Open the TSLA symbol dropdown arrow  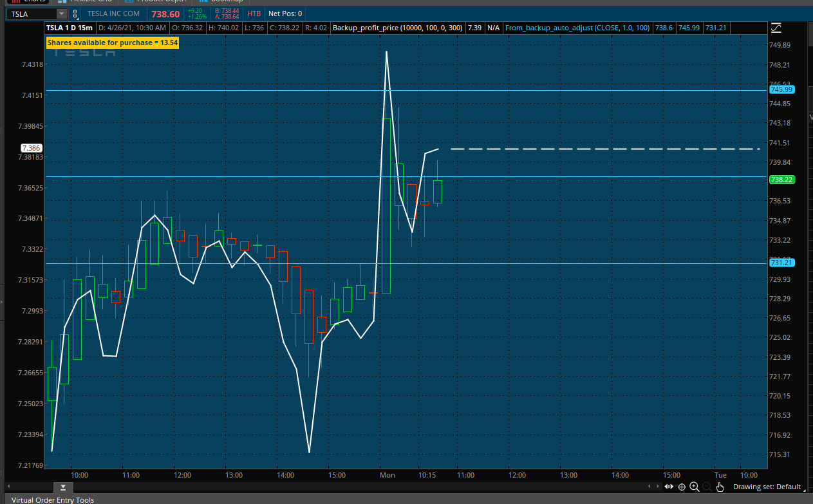(x=61, y=14)
